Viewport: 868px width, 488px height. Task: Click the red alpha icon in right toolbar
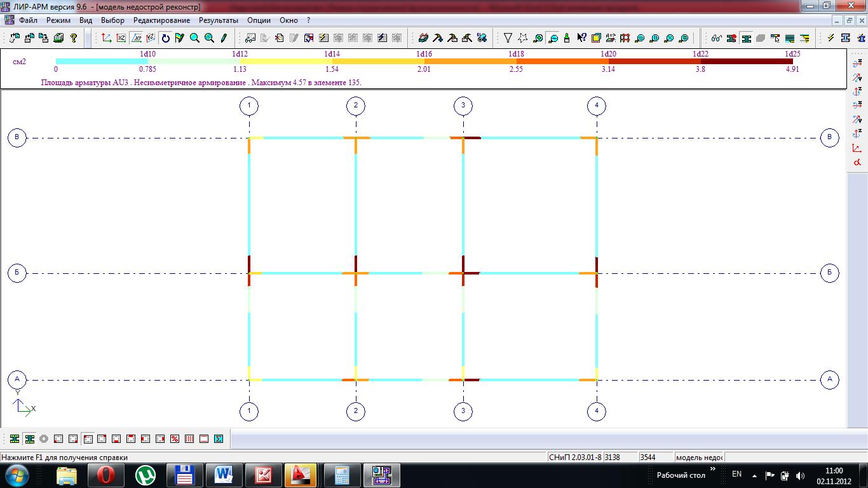[x=857, y=163]
